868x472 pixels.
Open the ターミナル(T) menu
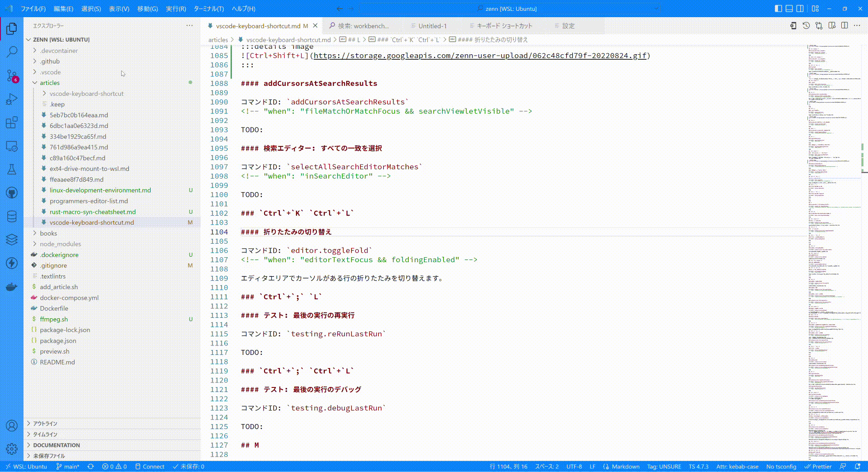pos(208,9)
